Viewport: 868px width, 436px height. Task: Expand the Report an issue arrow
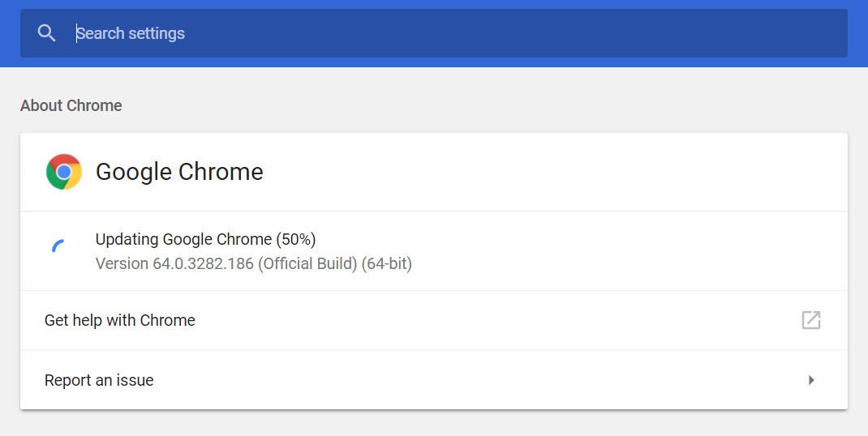tap(811, 380)
